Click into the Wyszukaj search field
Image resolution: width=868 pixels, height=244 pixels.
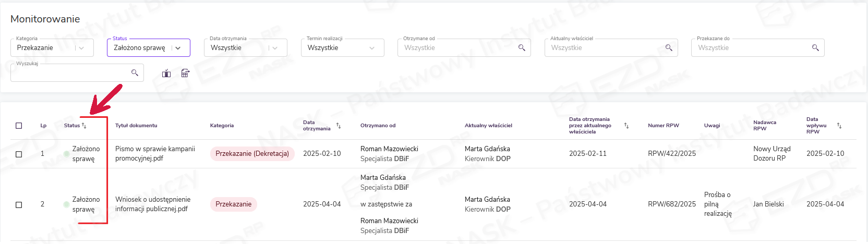pos(70,73)
